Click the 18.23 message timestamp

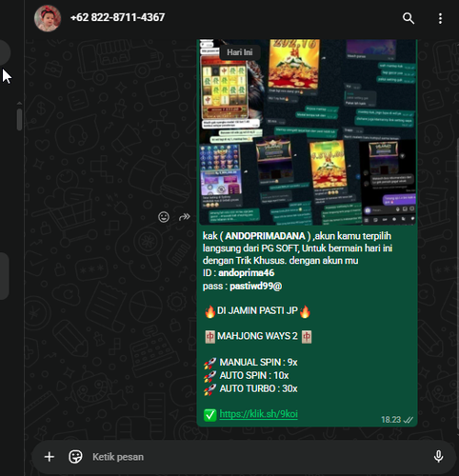(390, 420)
